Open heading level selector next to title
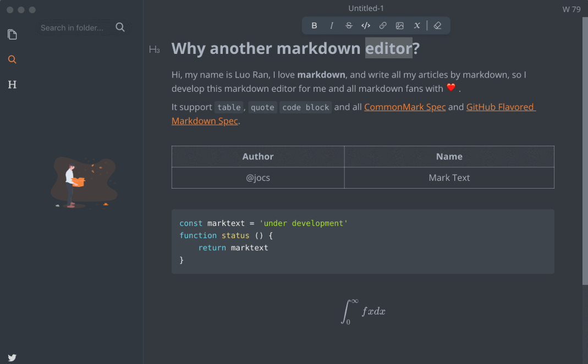This screenshot has height=364, width=588. pos(155,49)
